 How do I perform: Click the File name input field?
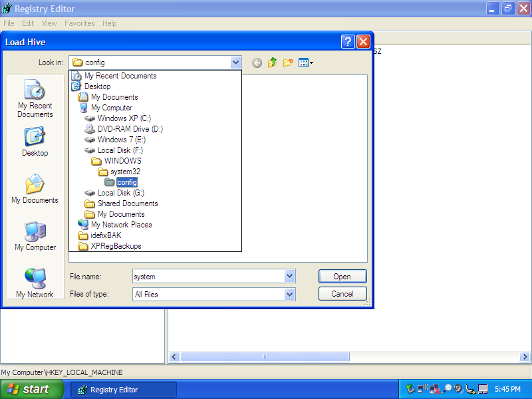(209, 277)
